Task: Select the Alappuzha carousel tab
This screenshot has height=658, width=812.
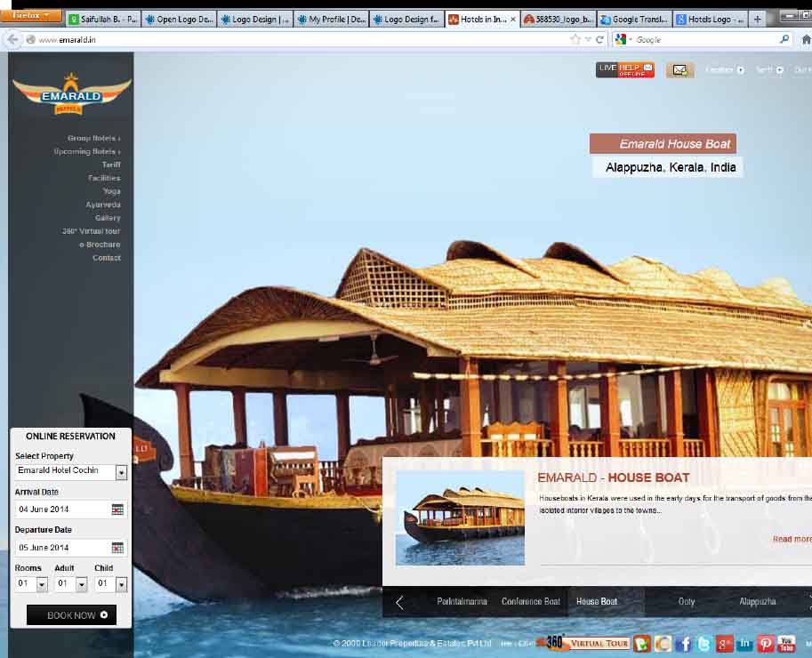Action: coord(758,602)
